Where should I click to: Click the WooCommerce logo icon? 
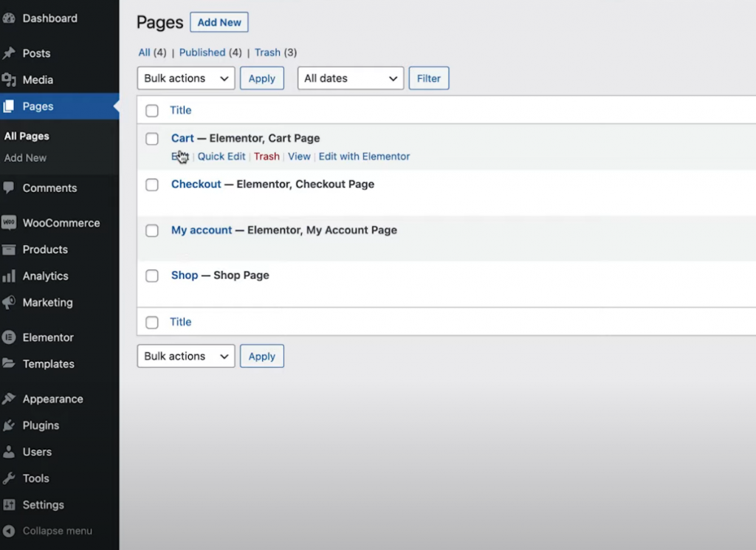click(9, 223)
